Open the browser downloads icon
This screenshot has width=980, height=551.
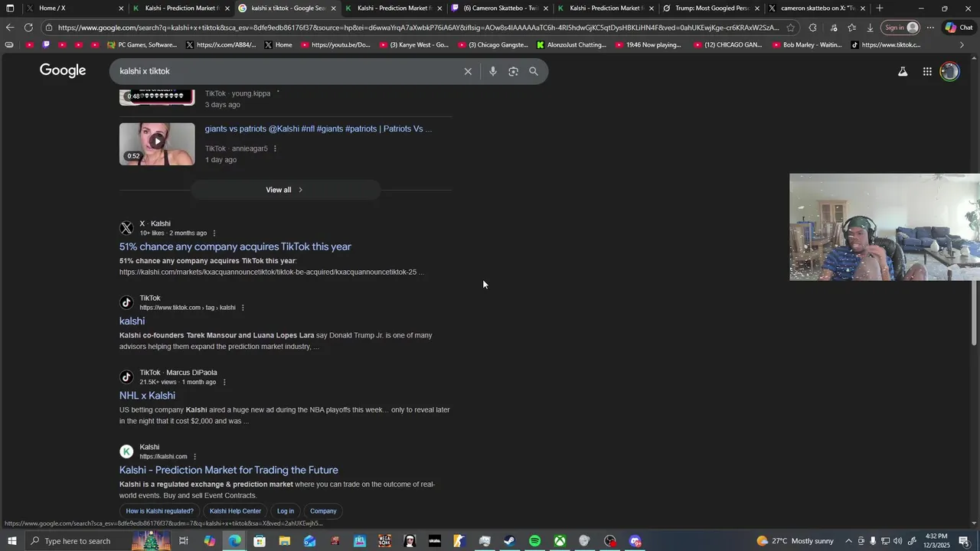click(870, 28)
